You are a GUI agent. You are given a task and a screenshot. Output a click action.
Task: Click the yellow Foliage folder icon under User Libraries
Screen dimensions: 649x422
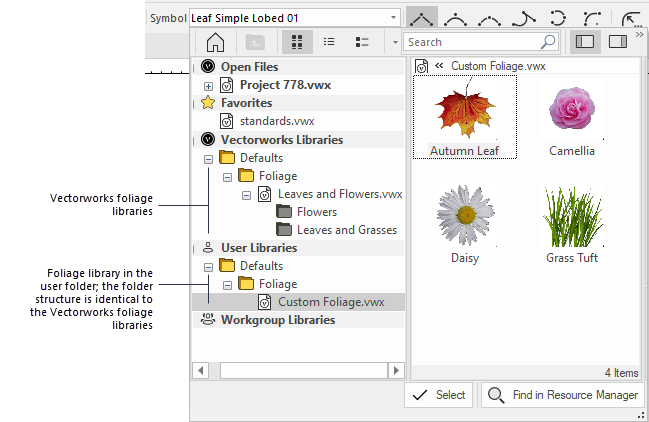246,283
